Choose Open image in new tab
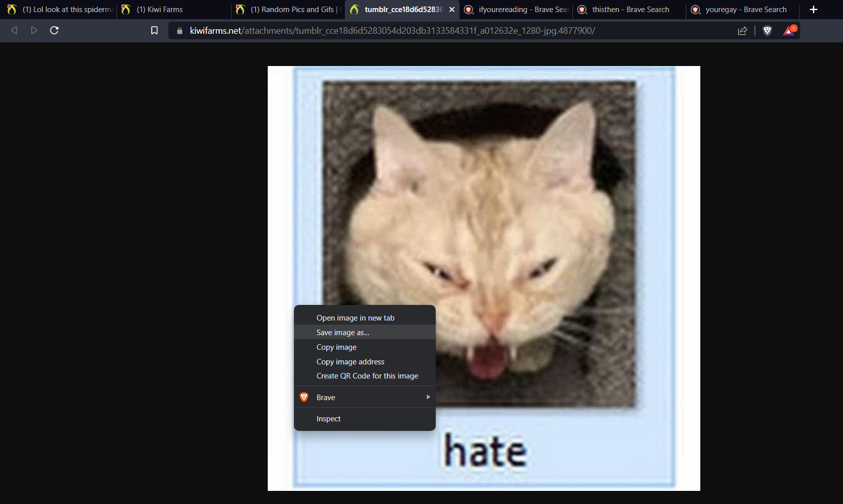 [365, 318]
